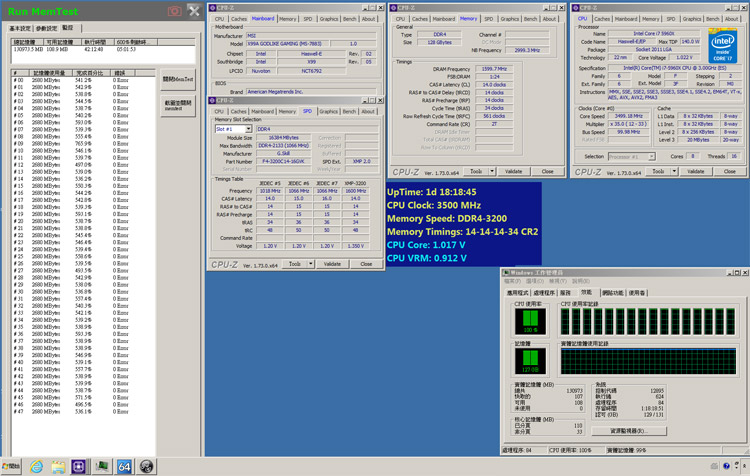Viewport: 750px width, 476px height.
Task: Click the Intel Core i7 logo in CPU-Z
Action: click(x=722, y=45)
